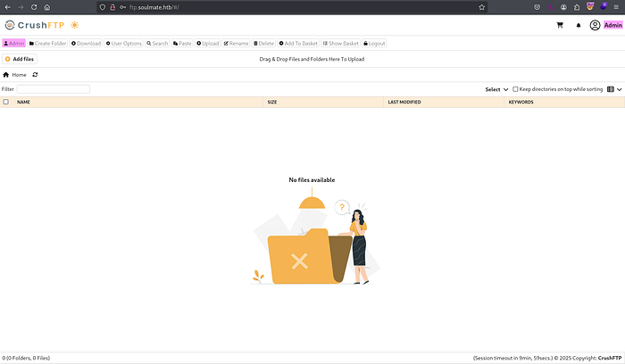
Task: Bookmark this page with the star icon
Action: click(x=481, y=7)
